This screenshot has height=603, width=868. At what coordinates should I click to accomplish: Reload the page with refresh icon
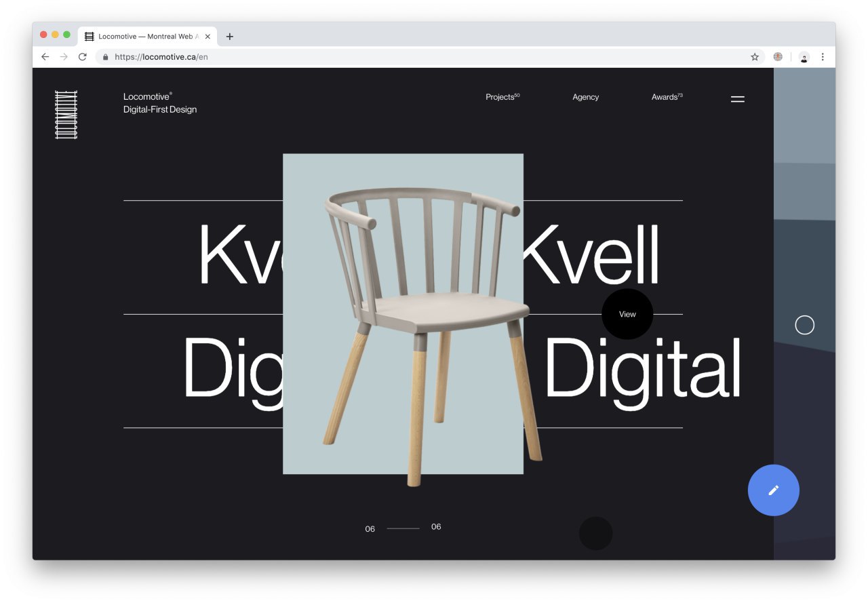(83, 57)
